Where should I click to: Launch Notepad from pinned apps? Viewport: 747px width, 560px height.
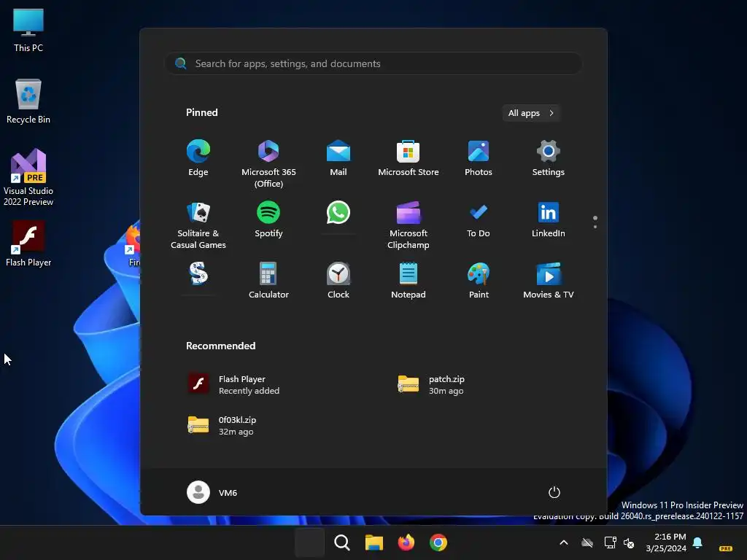click(x=409, y=281)
